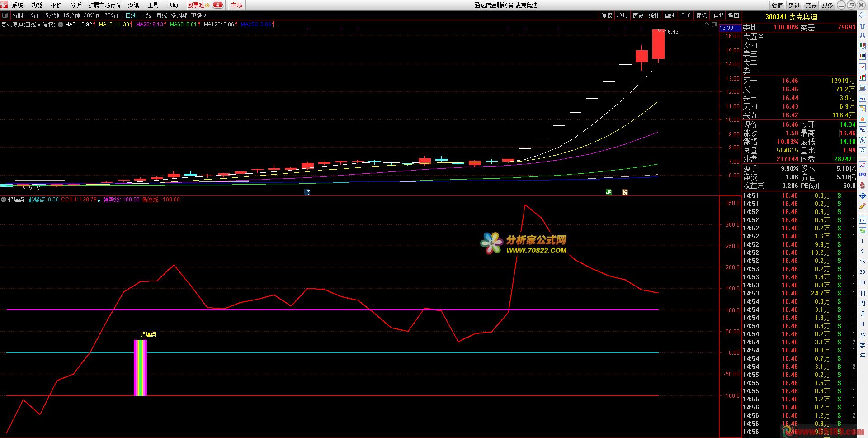Click the diamond marker icon atop price axis
This screenshot has width=868, height=438.
[707, 25]
